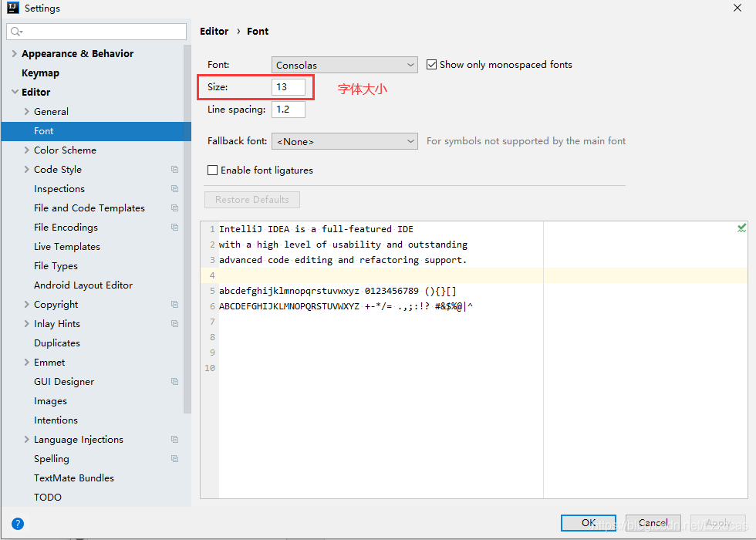Screen dimensions: 756x540
Task: Click 'For symbols not supported by the main font' hint
Action: [x=526, y=140]
